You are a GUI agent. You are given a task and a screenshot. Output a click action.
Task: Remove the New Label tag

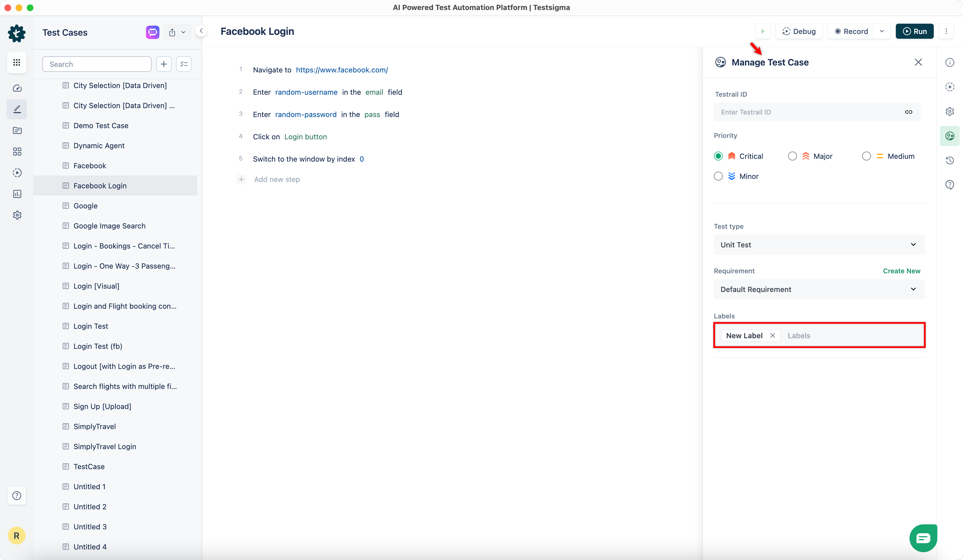click(x=772, y=335)
